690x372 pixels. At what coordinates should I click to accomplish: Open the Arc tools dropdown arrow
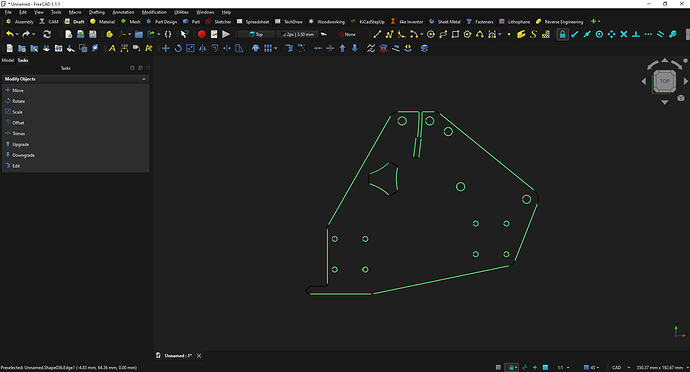[x=422, y=34]
